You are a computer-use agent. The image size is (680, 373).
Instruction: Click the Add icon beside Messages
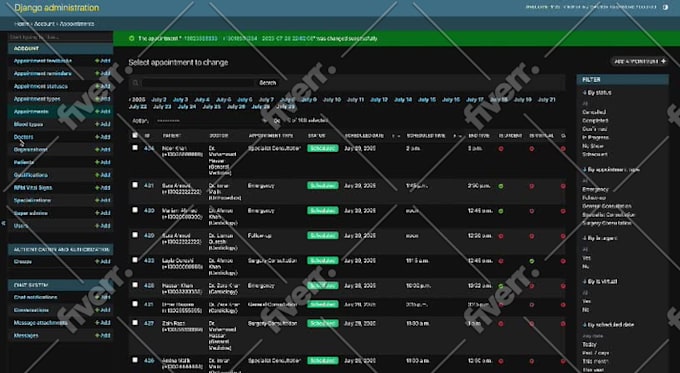point(103,335)
